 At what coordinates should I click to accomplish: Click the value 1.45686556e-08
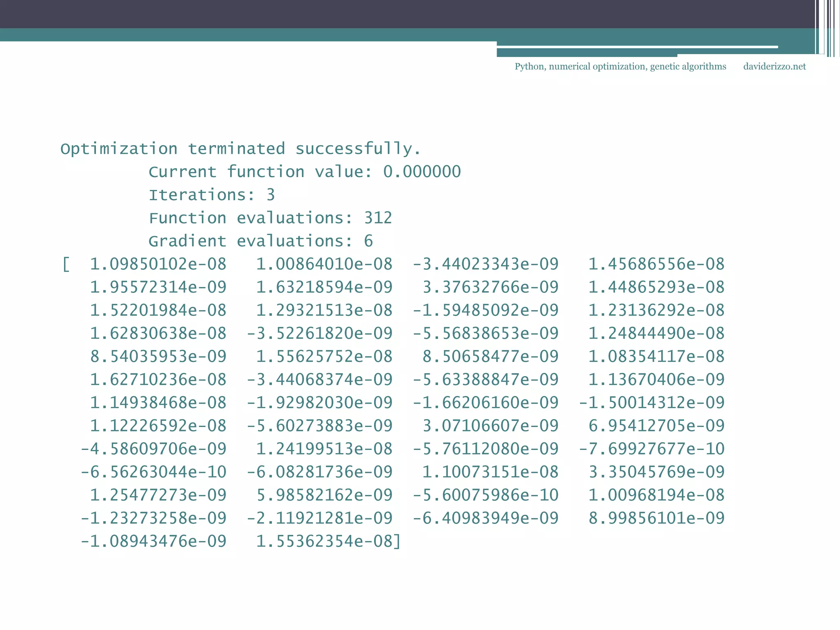coord(657,264)
